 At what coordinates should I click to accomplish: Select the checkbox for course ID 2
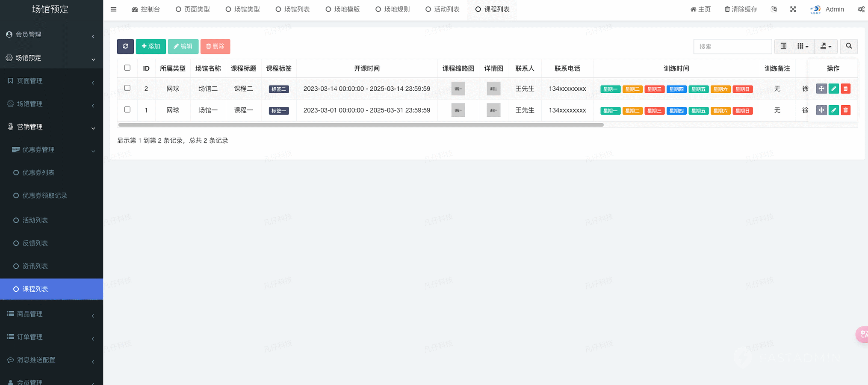click(x=127, y=88)
